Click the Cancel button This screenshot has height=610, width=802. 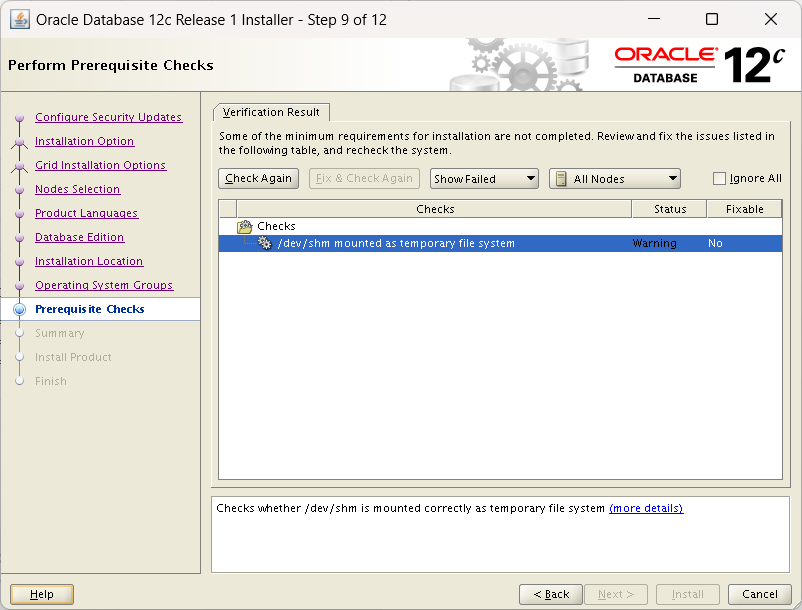pos(760,594)
